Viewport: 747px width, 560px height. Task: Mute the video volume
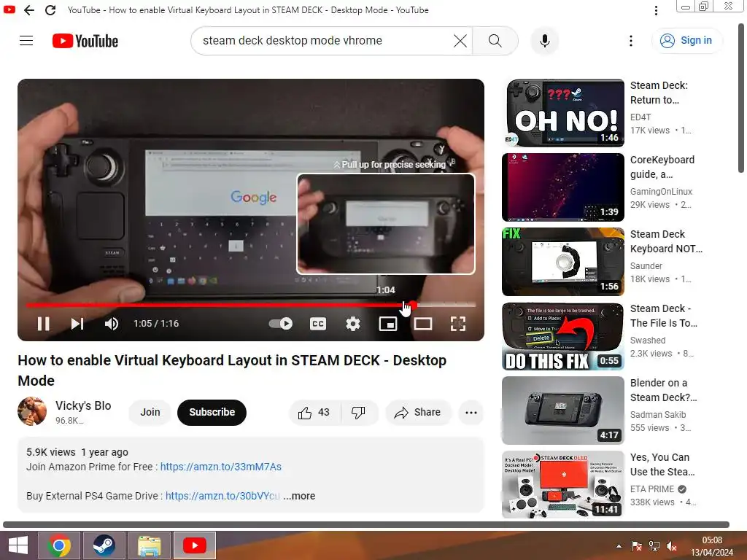click(x=112, y=324)
